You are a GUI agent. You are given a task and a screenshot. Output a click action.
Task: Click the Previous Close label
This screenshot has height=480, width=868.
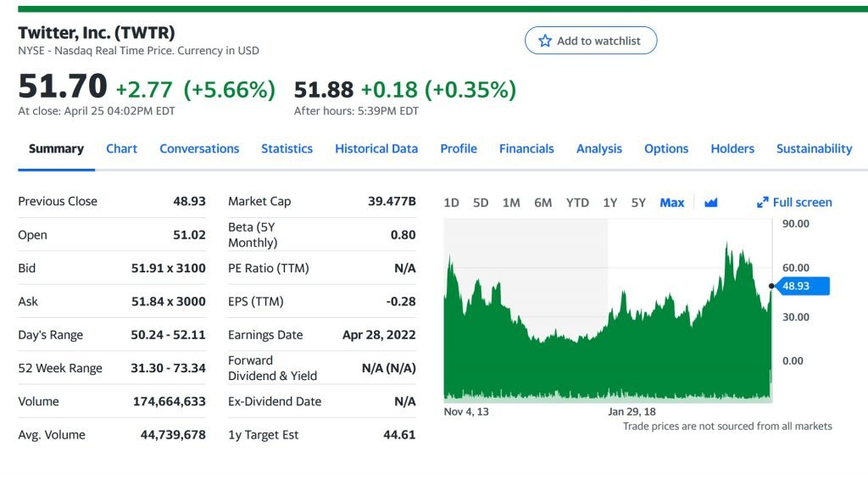[58, 202]
